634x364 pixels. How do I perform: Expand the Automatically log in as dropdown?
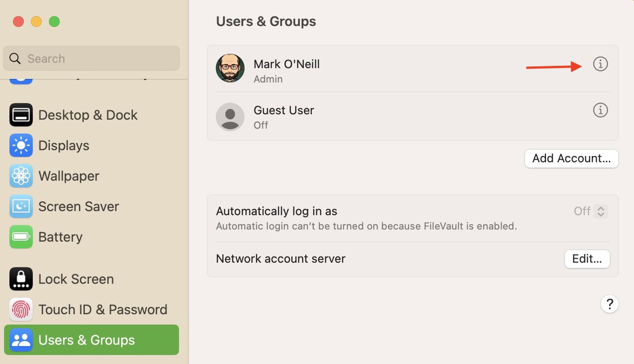[x=600, y=211]
